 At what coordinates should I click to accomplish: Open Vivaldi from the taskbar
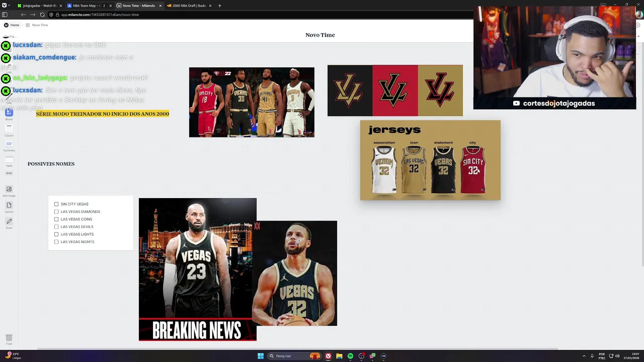(328, 356)
